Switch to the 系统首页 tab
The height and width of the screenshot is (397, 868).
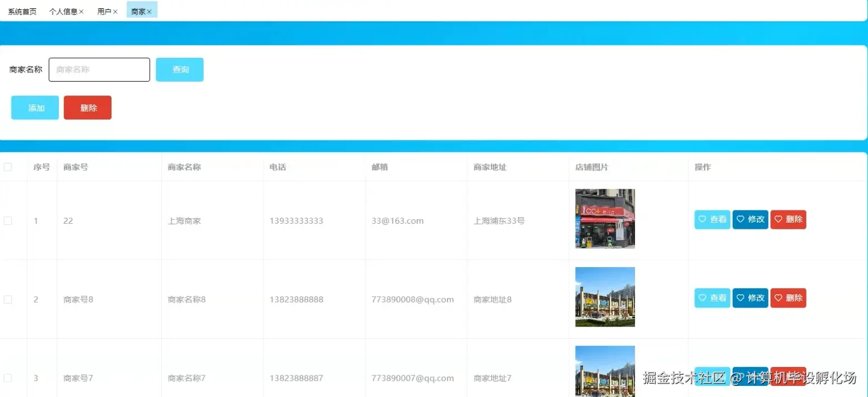click(21, 11)
